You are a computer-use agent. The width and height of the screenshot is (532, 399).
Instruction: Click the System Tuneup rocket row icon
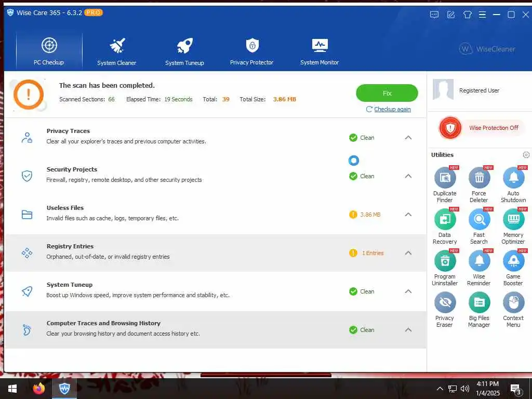click(x=27, y=291)
